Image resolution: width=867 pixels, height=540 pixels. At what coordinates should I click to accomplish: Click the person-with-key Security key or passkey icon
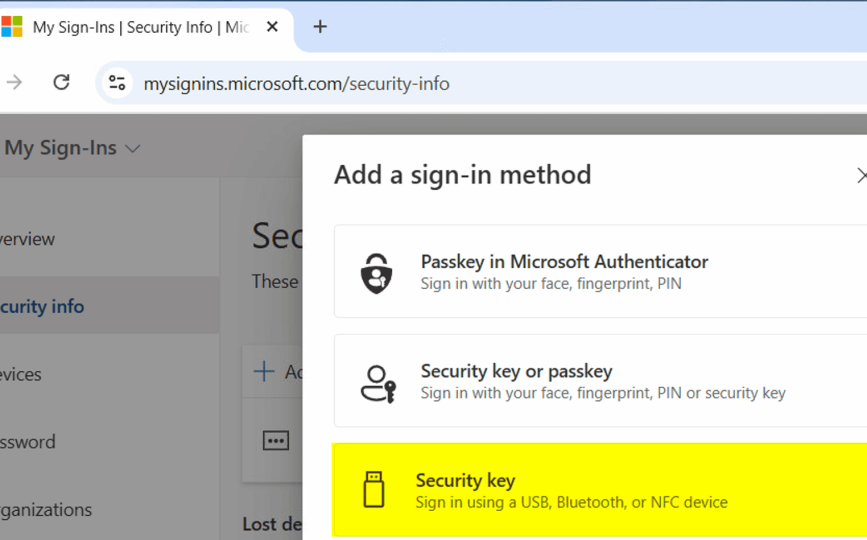(377, 382)
